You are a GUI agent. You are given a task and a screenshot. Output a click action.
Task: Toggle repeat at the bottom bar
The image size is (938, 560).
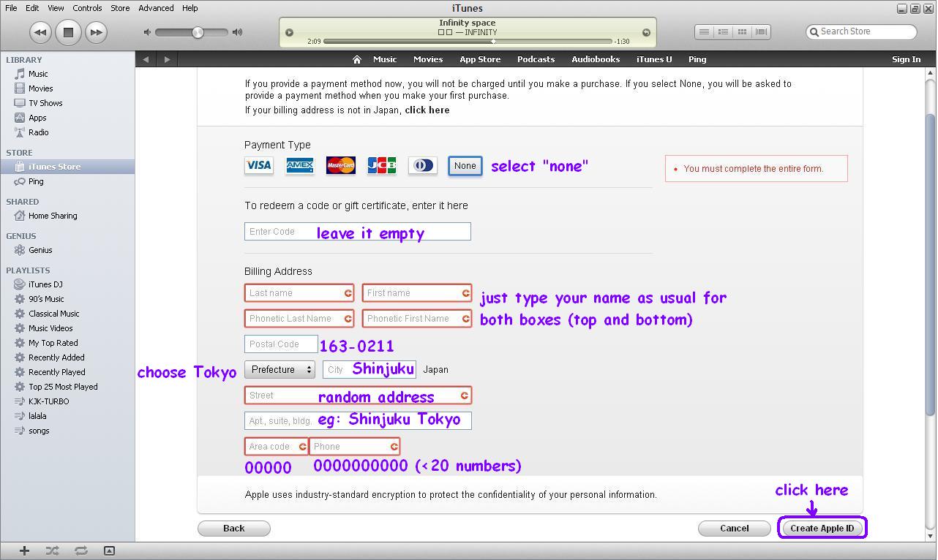tap(80, 551)
